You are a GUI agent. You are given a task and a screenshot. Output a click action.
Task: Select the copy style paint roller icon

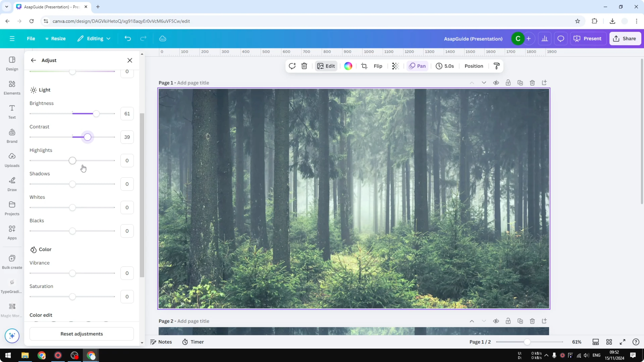coord(496,66)
